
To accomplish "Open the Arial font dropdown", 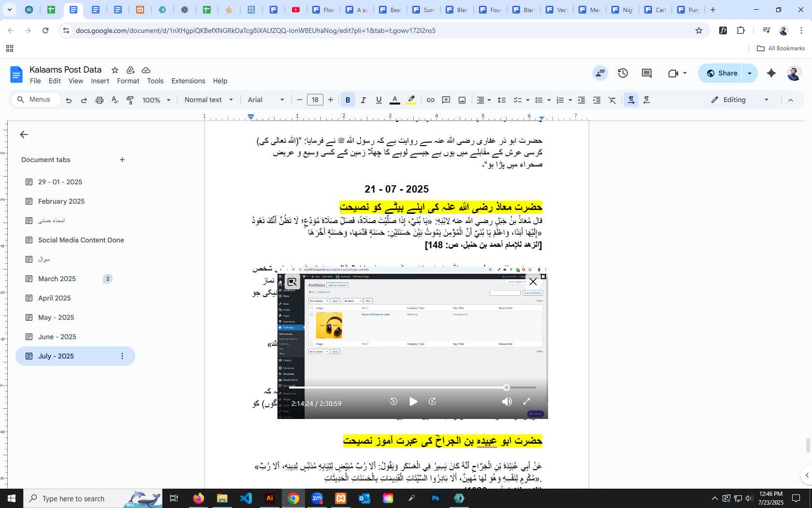I will [266, 100].
